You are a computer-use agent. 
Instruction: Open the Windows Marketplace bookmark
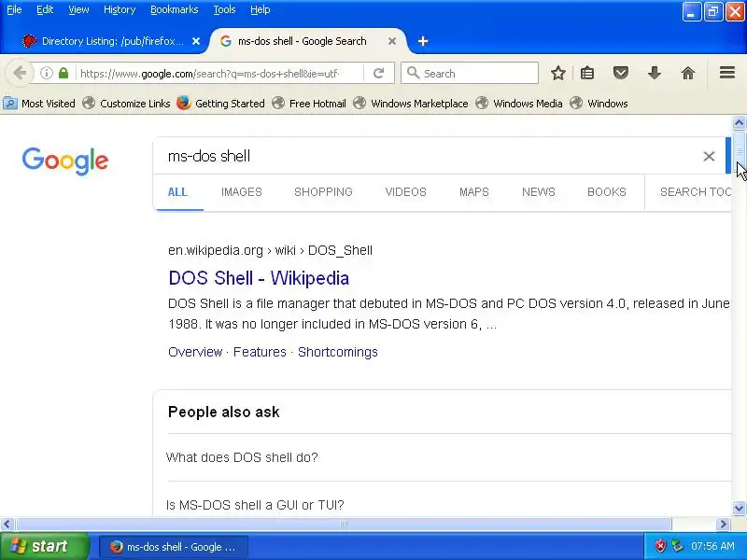(x=411, y=104)
